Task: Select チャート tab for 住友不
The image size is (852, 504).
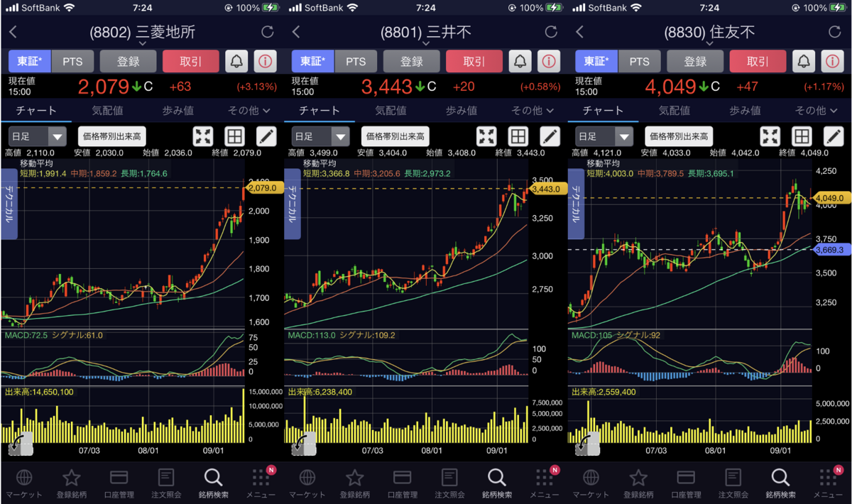Action: (x=603, y=111)
